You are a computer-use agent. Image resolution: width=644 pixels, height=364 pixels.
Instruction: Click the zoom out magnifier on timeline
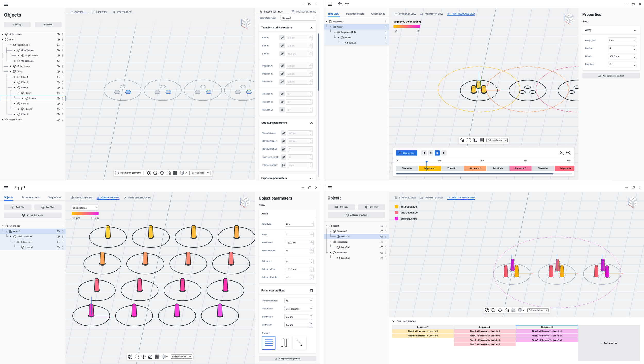tap(562, 153)
